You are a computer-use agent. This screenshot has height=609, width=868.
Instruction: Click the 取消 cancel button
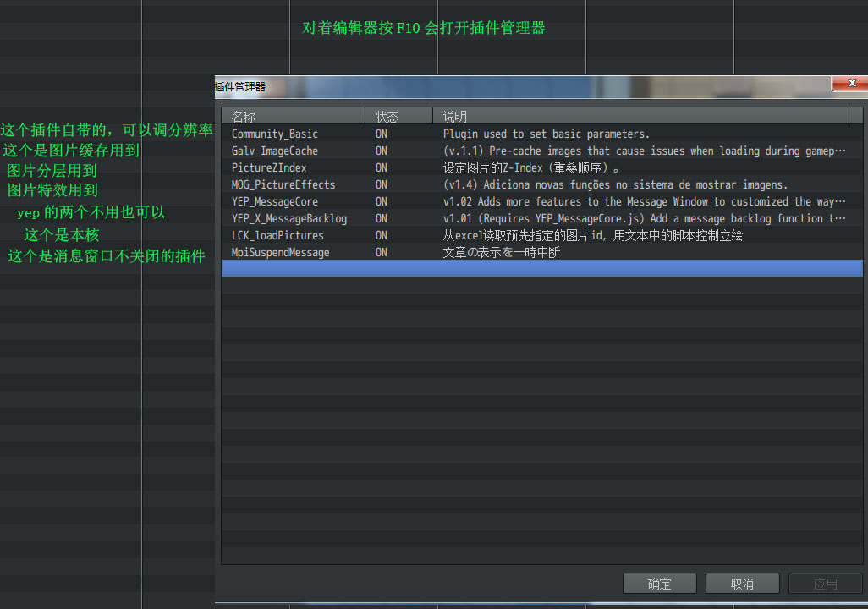pyautogui.click(x=742, y=584)
